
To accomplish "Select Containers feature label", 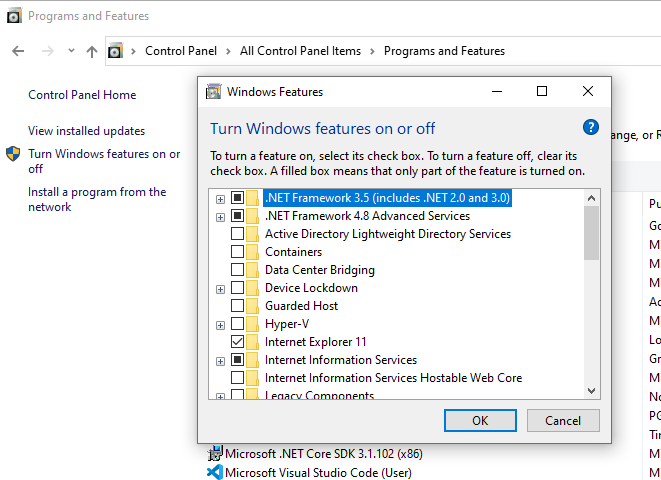I will [293, 252].
